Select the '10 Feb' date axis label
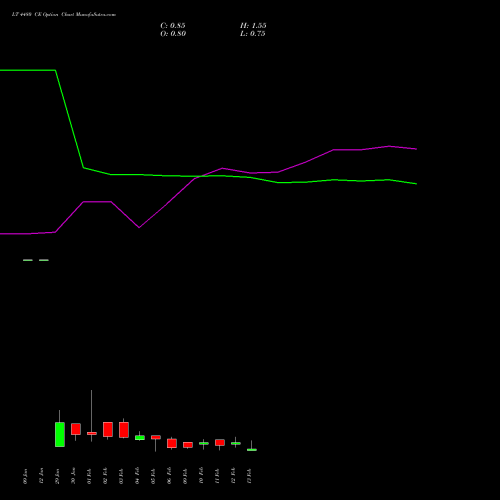The width and height of the screenshot is (500, 500). (x=201, y=476)
